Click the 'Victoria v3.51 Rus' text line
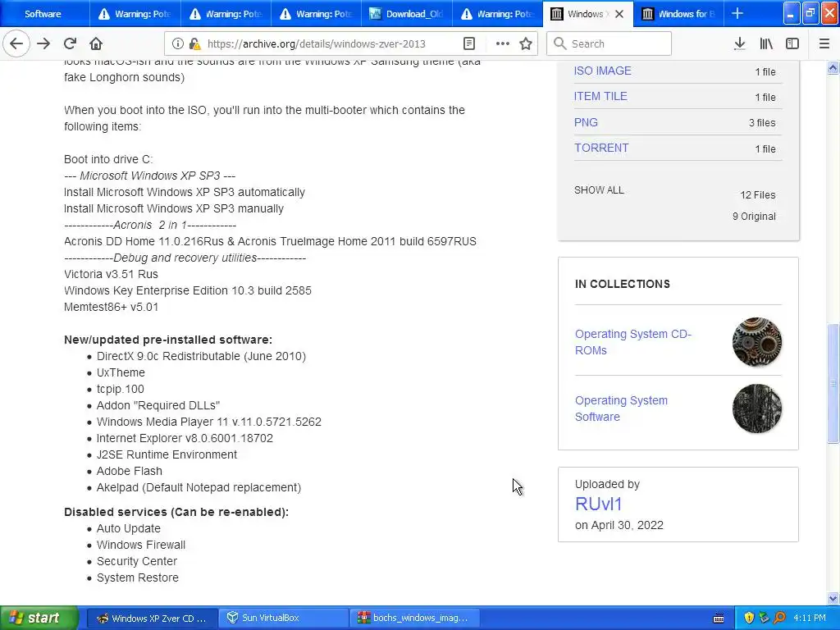The width and height of the screenshot is (840, 630). [x=111, y=274]
